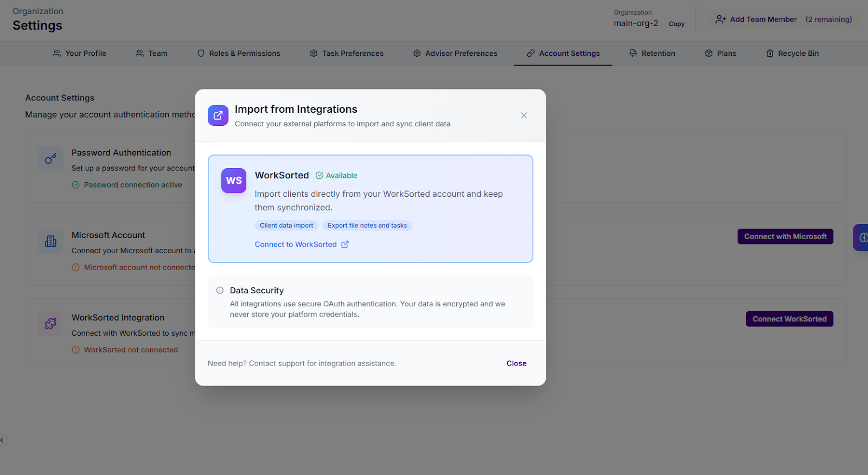
Task: Click the Add Team Member button
Action: (x=757, y=20)
